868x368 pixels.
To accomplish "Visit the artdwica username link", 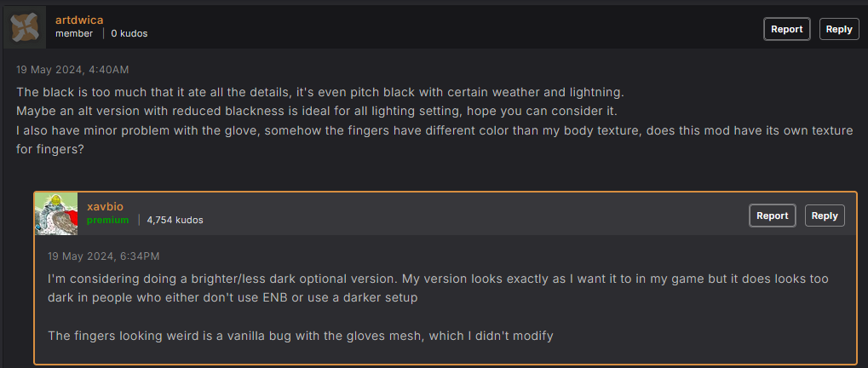I will pos(79,20).
